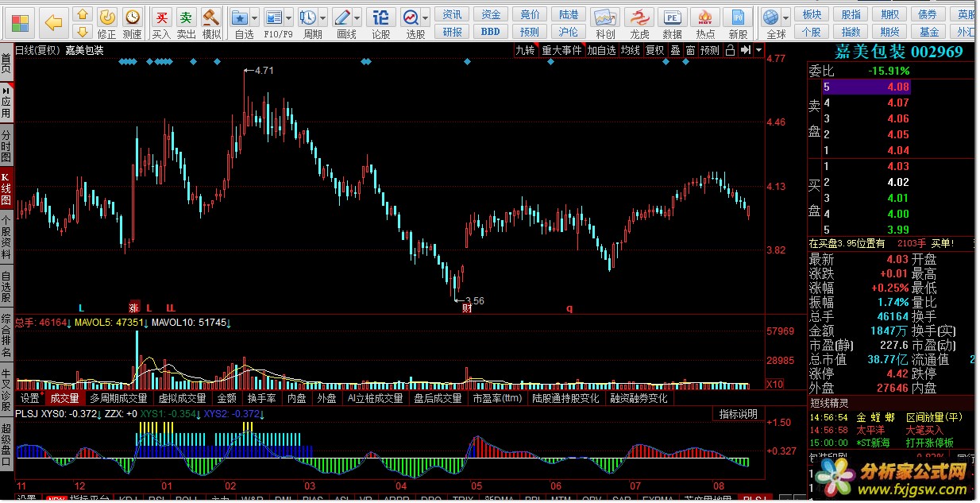
Task: Toggle 重大事件 major events display
Action: point(561,49)
